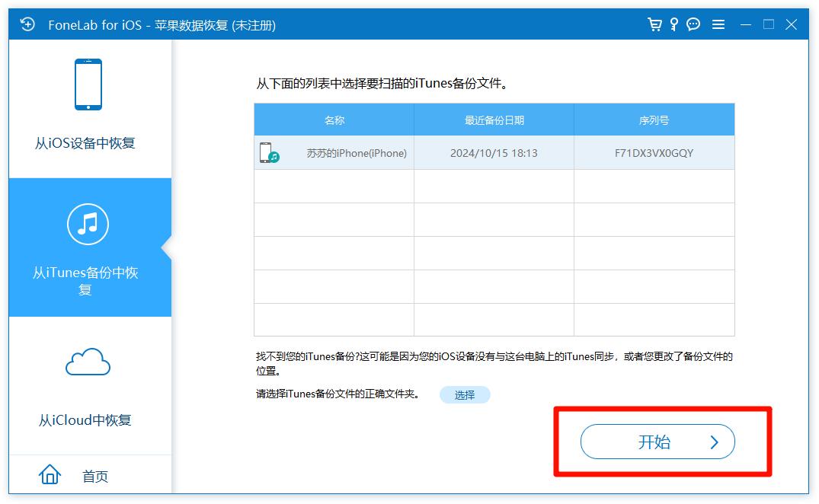819x504 pixels.
Task: Click the shopping cart purchase icon
Action: point(654,24)
